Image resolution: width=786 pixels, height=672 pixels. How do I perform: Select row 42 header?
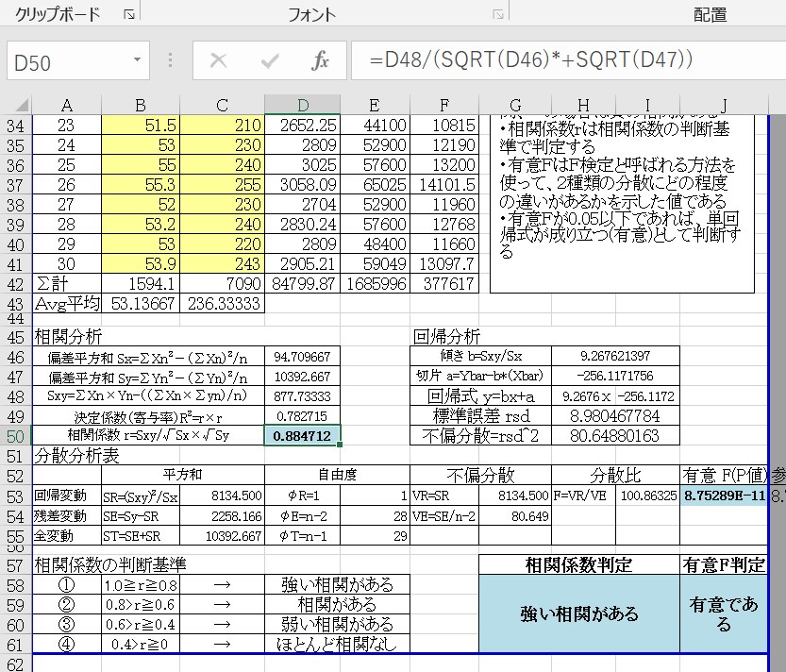click(15, 284)
